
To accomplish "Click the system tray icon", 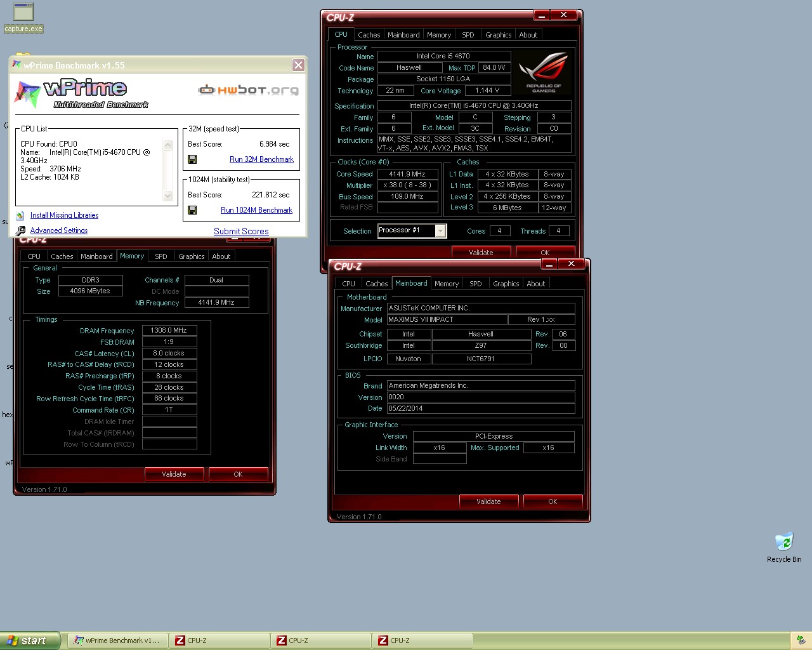I will tap(801, 640).
